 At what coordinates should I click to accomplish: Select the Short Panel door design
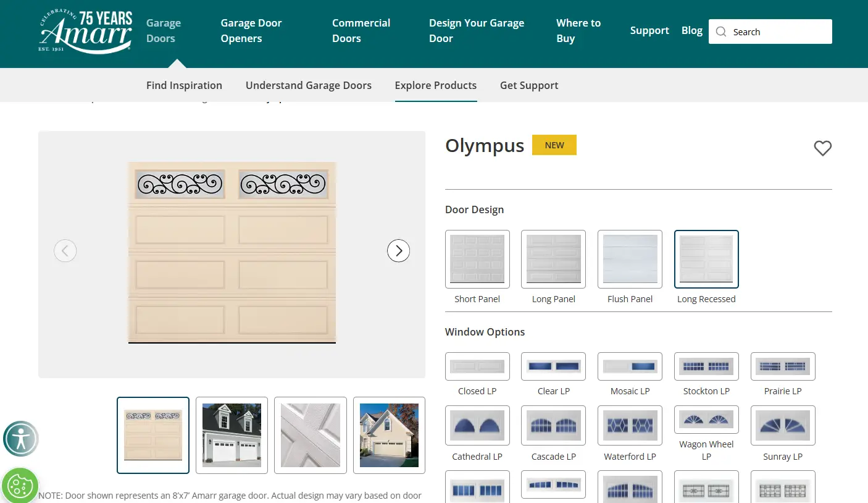coord(477,260)
